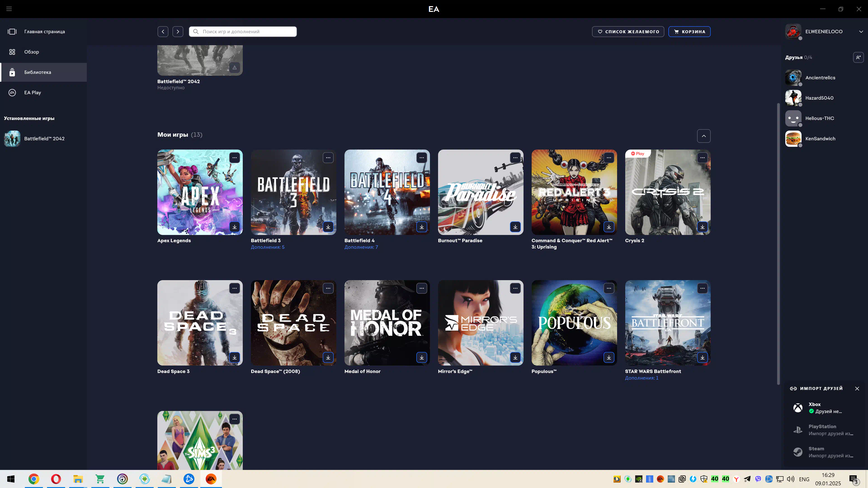Open more options on Dead Space 3
868x488 pixels.
pos(235,288)
